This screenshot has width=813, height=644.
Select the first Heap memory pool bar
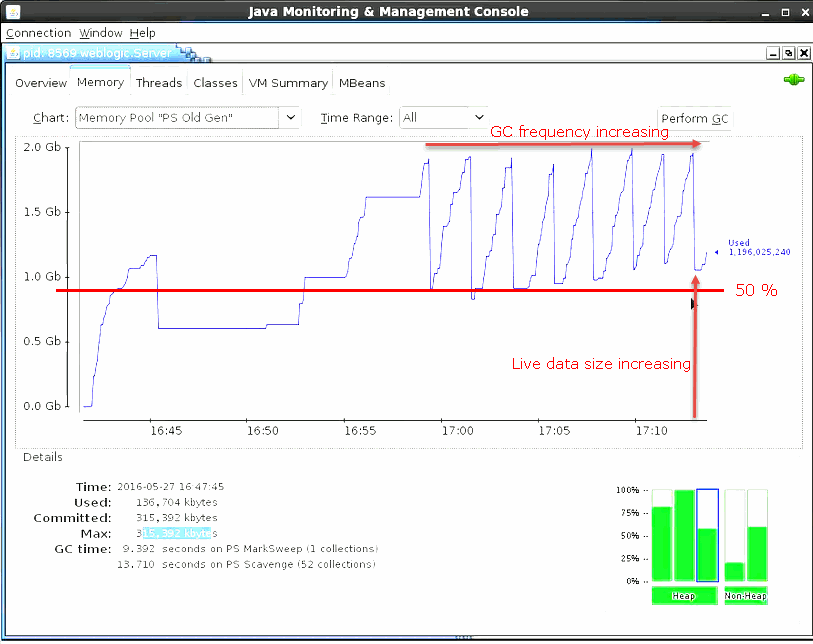[662, 535]
